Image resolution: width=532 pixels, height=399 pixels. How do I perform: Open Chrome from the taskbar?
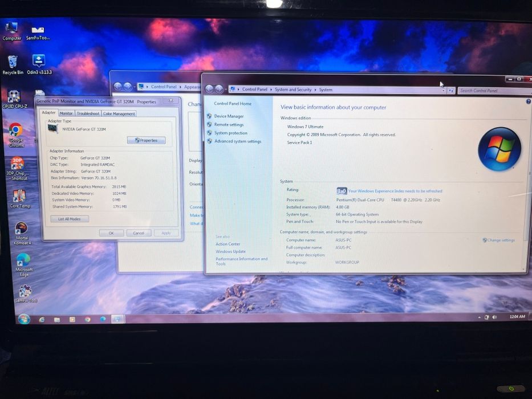tap(88, 319)
